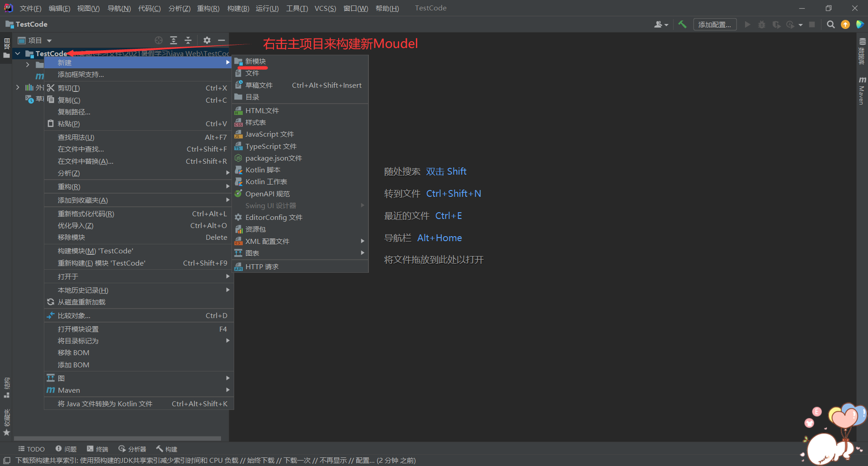
Task: Click 粘贴(P) in context menu
Action: (x=139, y=124)
